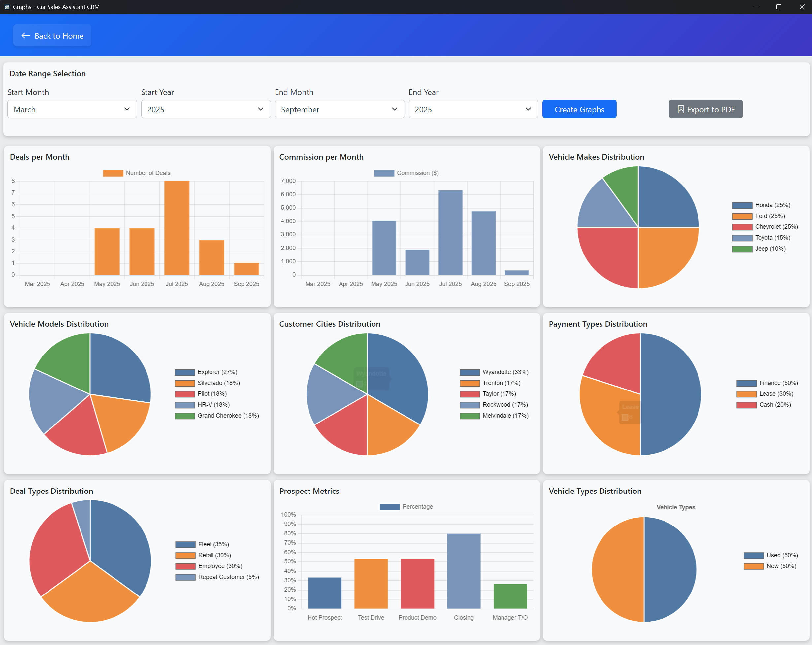Click the PDF icon on Export button
This screenshot has width=812, height=645.
coord(681,109)
